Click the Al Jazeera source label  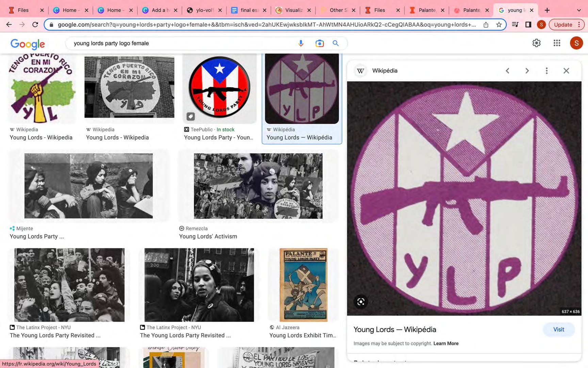tap(288, 327)
